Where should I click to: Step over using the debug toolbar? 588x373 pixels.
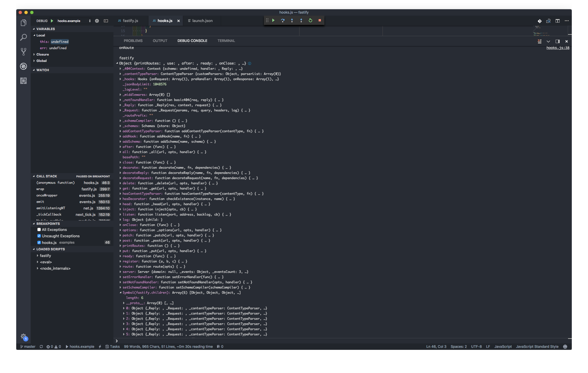pyautogui.click(x=283, y=21)
